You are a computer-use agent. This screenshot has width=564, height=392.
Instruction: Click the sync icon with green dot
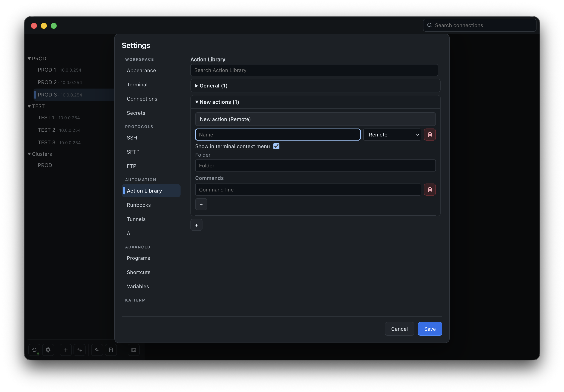pos(34,350)
